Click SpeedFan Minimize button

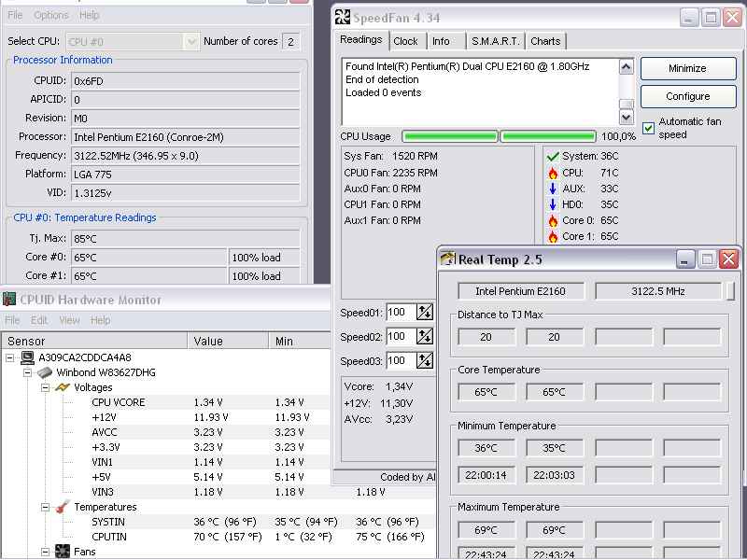tap(687, 68)
